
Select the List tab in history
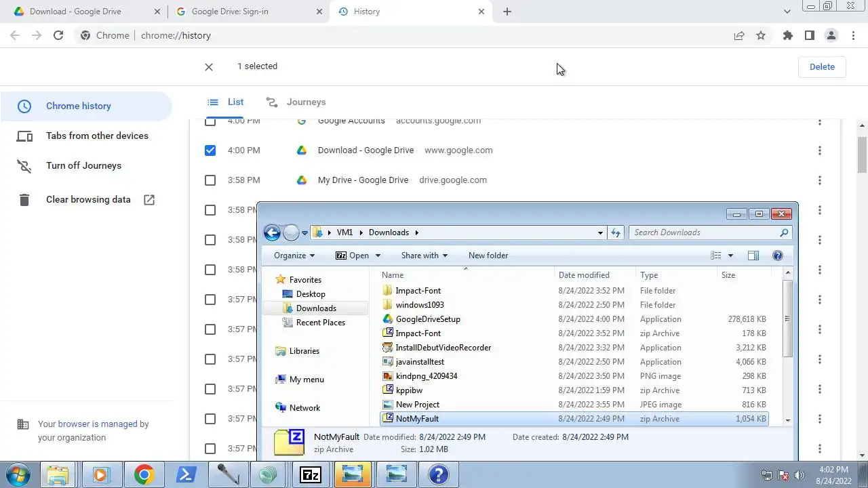[x=226, y=102]
